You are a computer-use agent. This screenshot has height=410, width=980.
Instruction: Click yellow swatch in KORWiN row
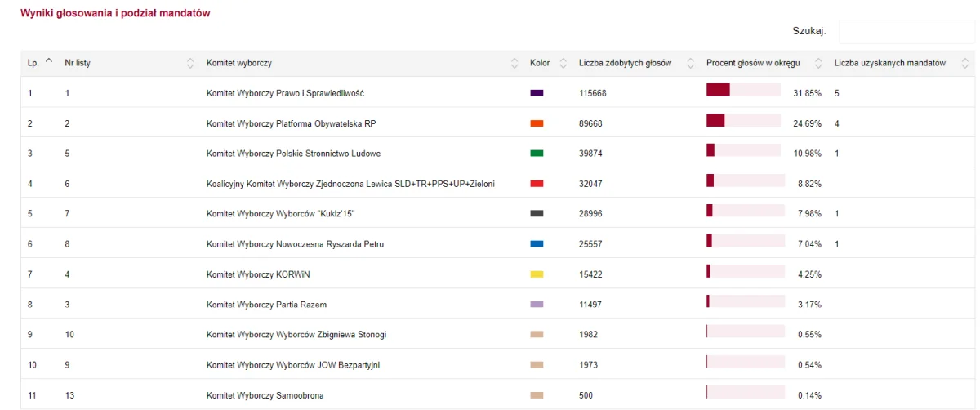coord(537,274)
